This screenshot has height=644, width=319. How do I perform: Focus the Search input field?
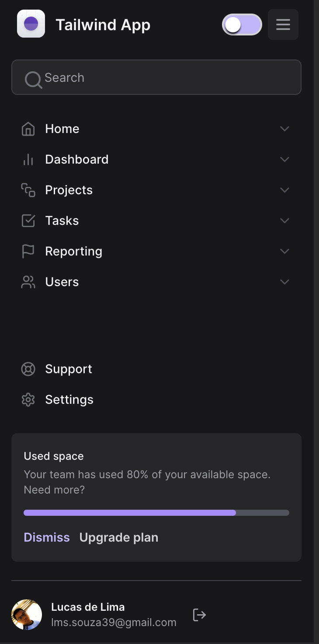tap(166, 77)
